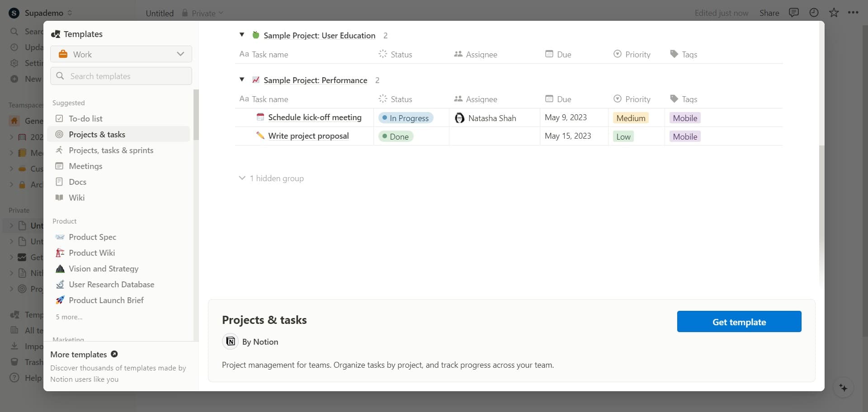Screen dimensions: 868x412
Task: Open More templates arrow icon
Action: 114,354
